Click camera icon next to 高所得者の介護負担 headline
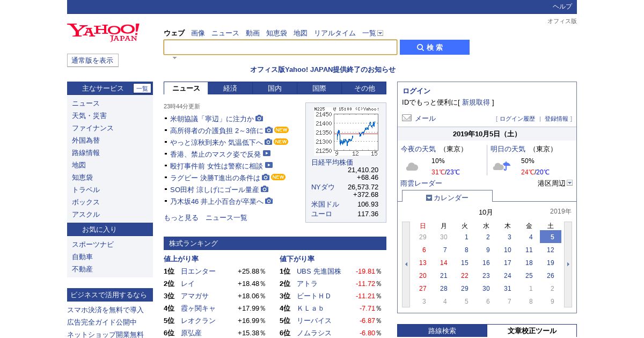The height and width of the screenshot is (338, 644). point(269,130)
